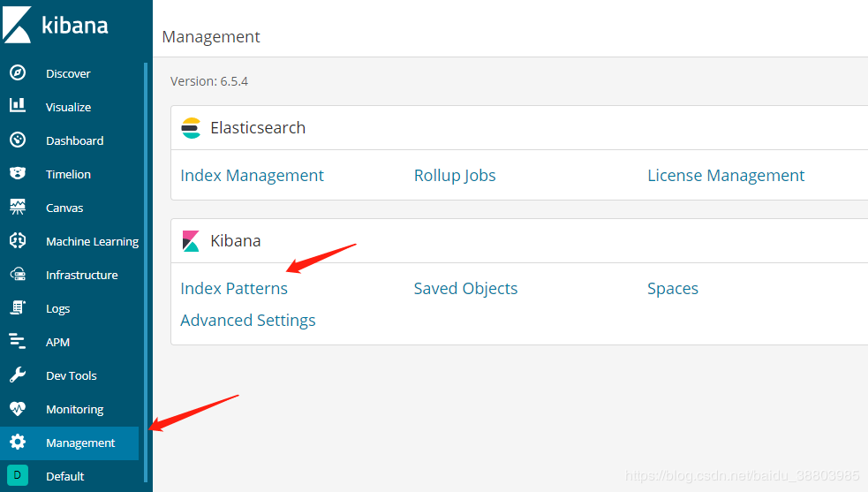This screenshot has width=868, height=492.
Task: Go to Visualize in sidebar
Action: (68, 107)
